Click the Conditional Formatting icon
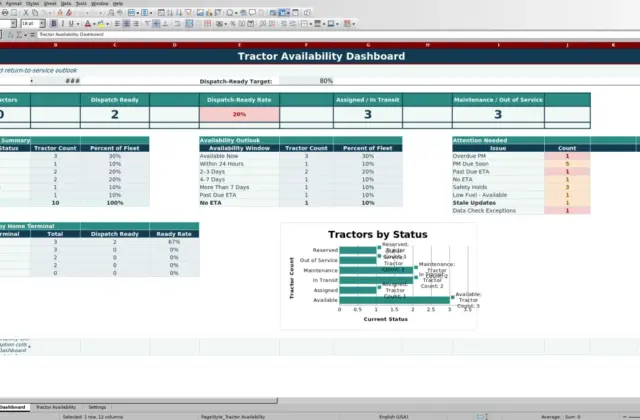Viewport: 640px width, 420px height. [347, 24]
